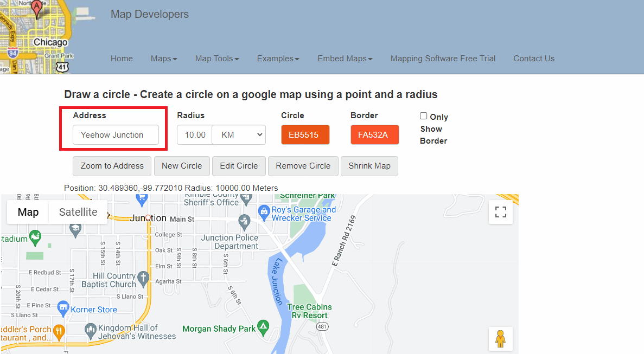
Task: Click the highway 481 shield marker
Action: click(322, 326)
